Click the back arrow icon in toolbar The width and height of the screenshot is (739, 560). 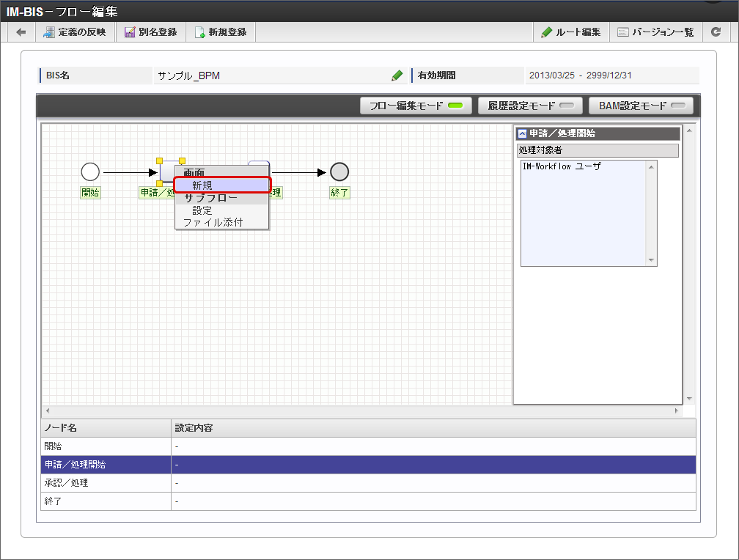click(21, 32)
